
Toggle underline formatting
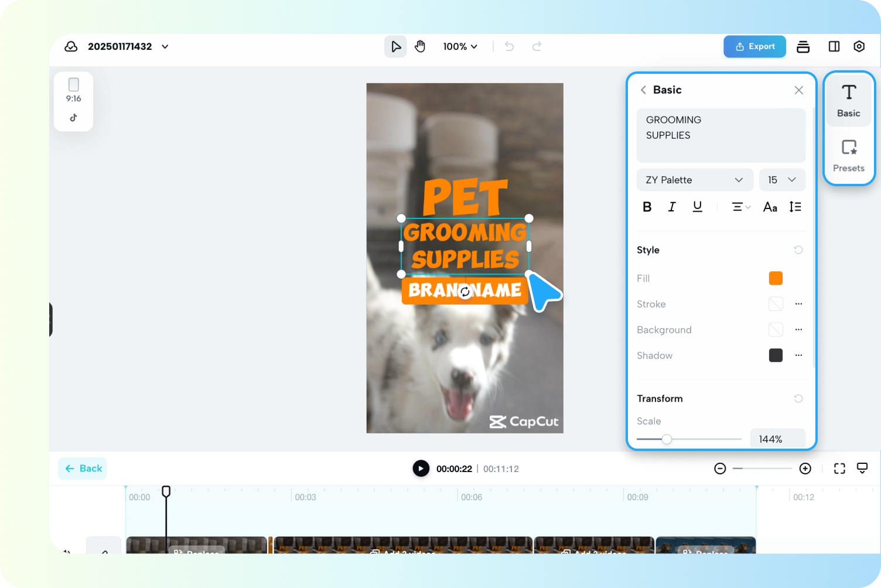point(697,207)
